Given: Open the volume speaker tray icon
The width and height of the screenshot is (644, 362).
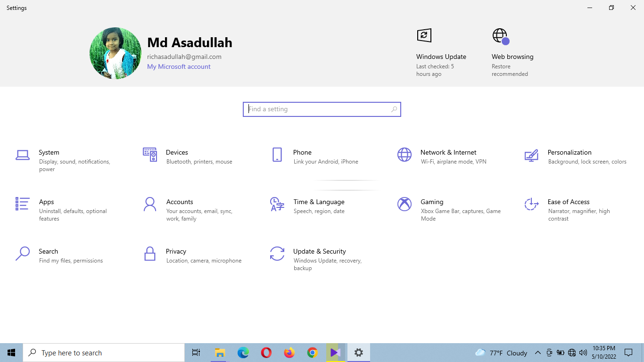Looking at the screenshot, I should pos(583,353).
